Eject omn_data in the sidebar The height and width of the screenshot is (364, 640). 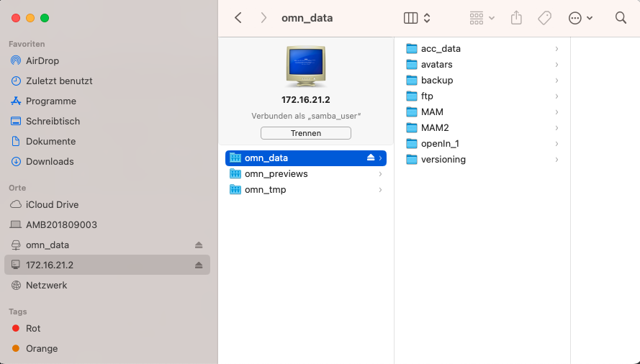pos(199,245)
